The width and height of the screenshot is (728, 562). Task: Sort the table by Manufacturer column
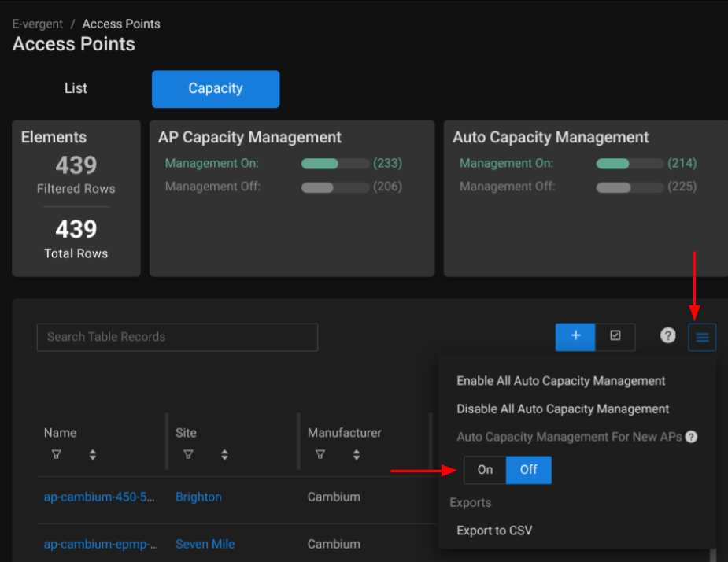point(357,455)
